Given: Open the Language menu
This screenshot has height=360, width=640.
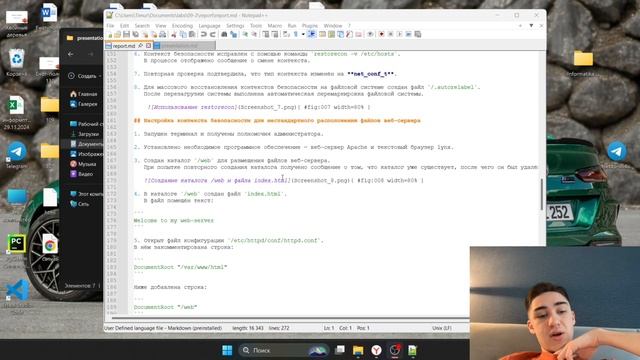Looking at the screenshot, I should pos(209,26).
